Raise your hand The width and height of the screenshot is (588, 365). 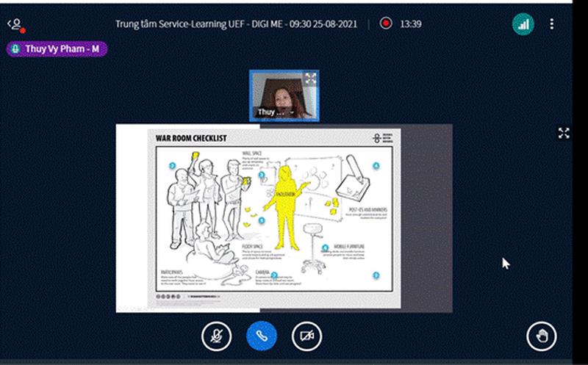pos(542,336)
